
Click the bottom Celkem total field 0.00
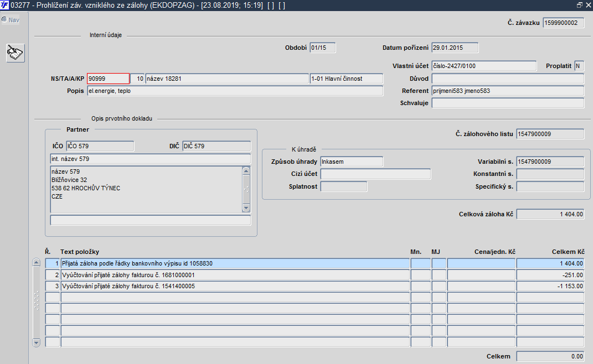(550, 356)
